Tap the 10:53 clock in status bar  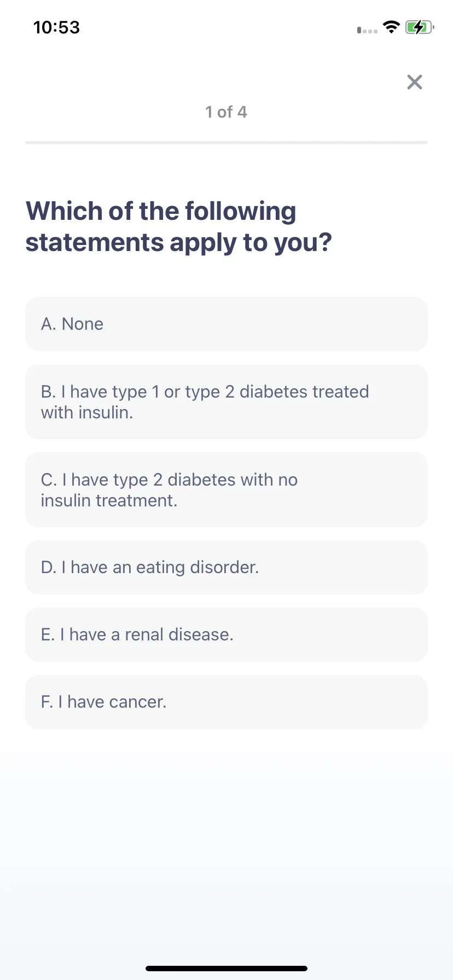[56, 27]
